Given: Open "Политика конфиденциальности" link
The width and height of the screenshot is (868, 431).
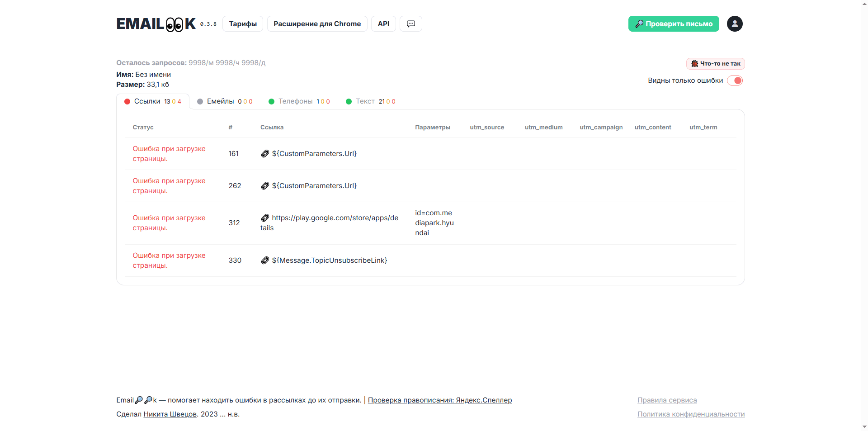Looking at the screenshot, I should pyautogui.click(x=691, y=414).
